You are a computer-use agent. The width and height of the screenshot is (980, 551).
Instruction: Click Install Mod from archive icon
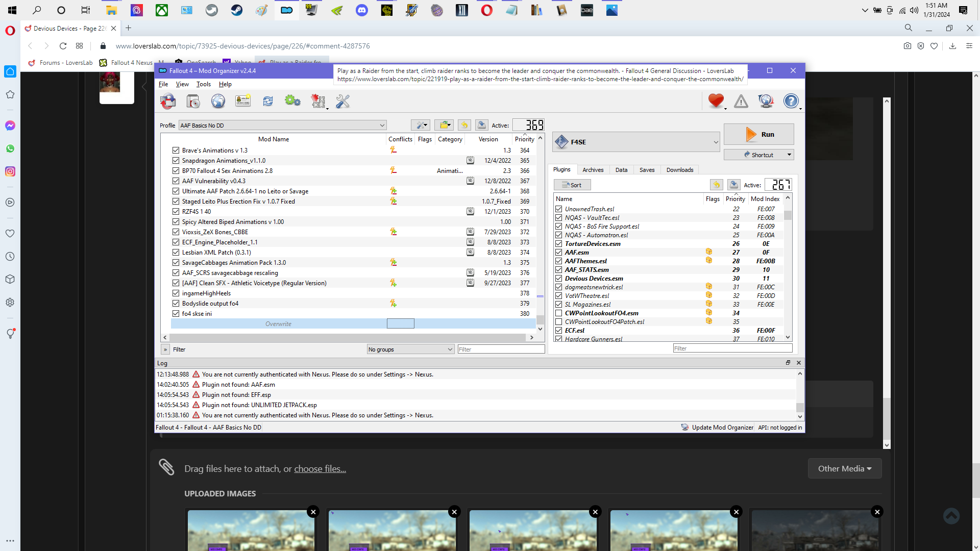click(x=193, y=101)
